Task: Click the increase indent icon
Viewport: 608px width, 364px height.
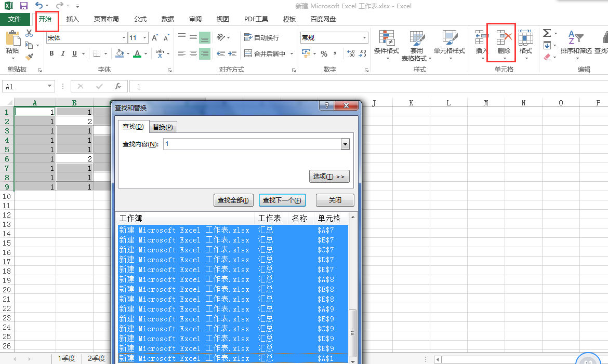Action: coord(232,53)
